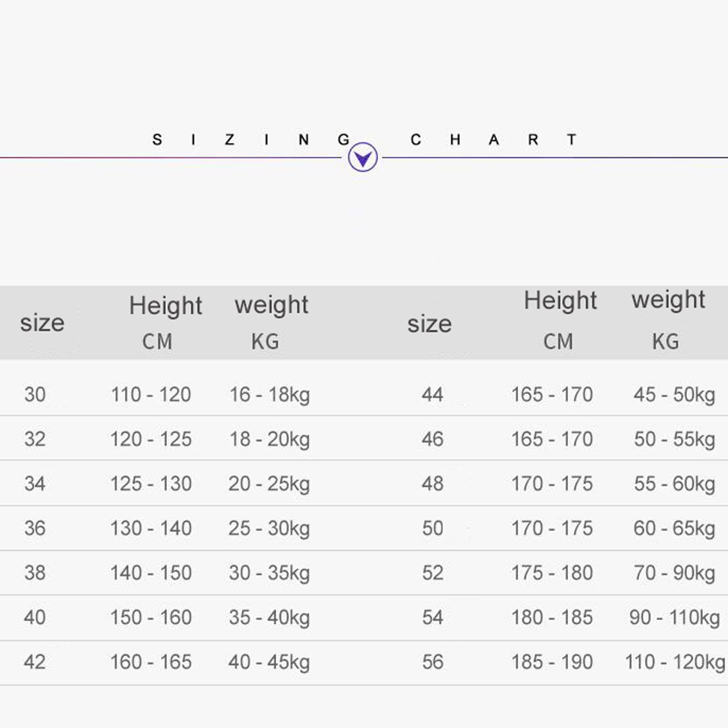The width and height of the screenshot is (728, 728).
Task: Click the purple down-arrow circle icon
Action: pyautogui.click(x=363, y=157)
